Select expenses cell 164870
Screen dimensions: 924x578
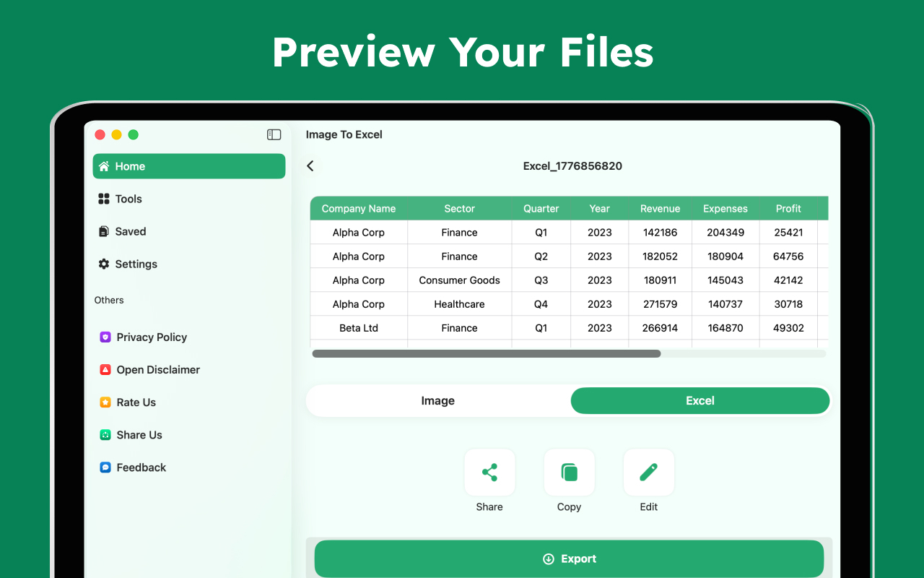(x=725, y=328)
